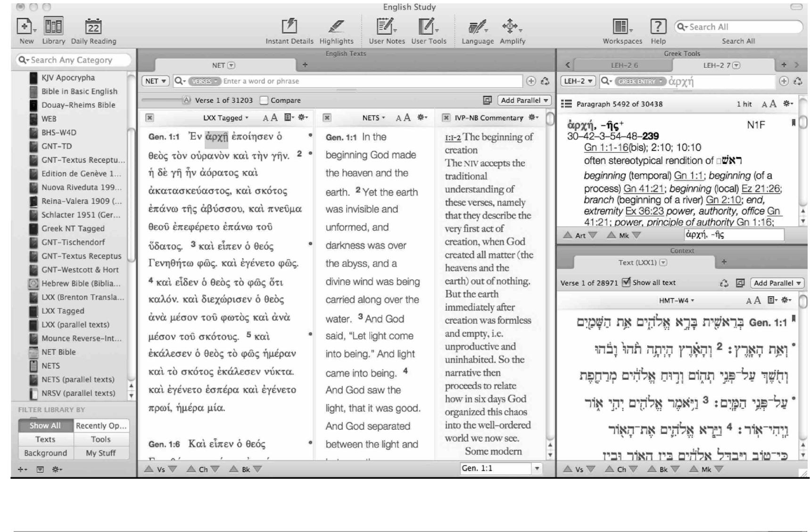Screen dimensions: 810x532
Task: Open the Help question mark icon
Action: pyautogui.click(x=658, y=26)
